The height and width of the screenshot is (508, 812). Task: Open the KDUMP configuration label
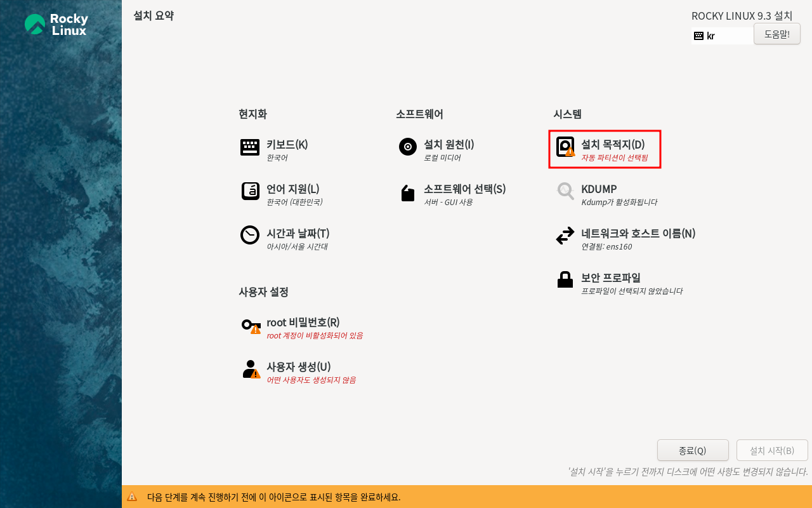(599, 189)
